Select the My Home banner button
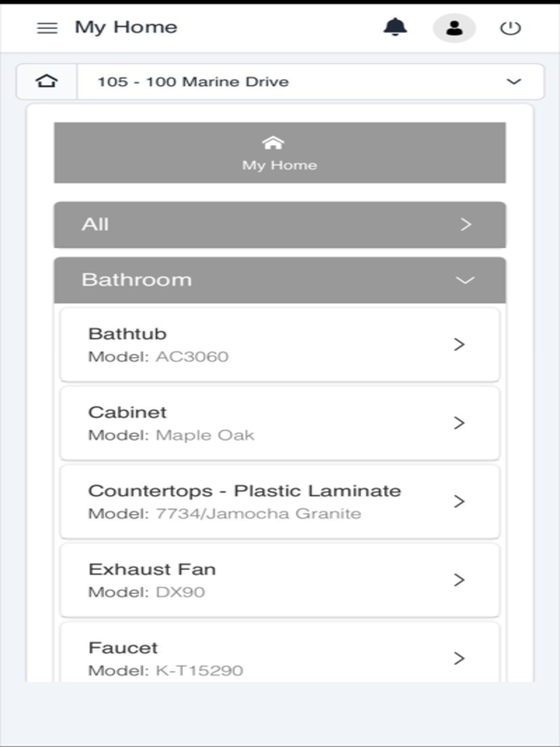 [x=280, y=153]
